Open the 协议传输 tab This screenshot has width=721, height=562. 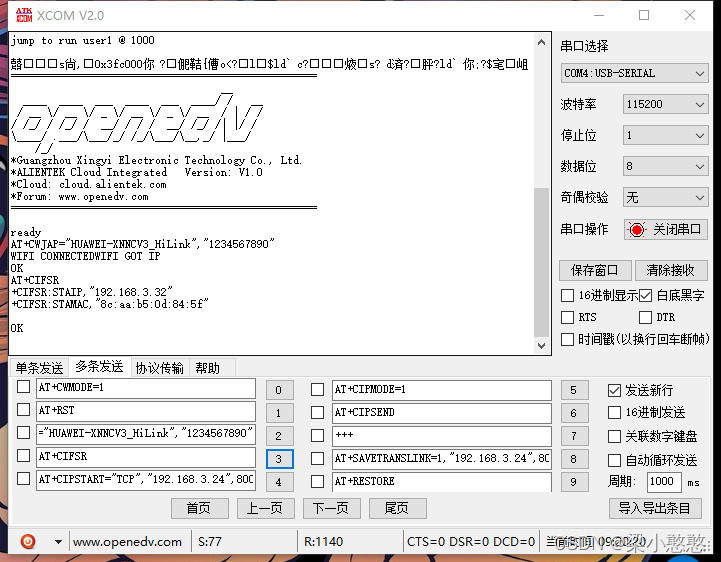(x=160, y=368)
